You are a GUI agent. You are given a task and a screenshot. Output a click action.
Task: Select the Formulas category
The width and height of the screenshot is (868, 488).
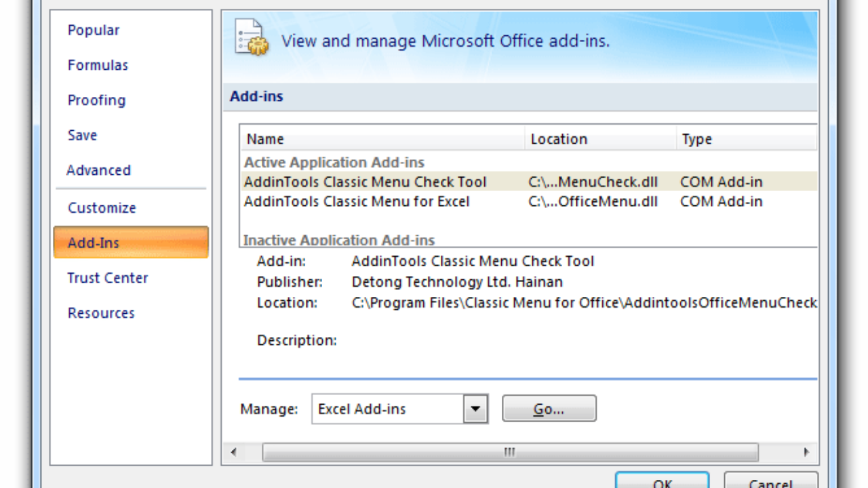pos(98,65)
